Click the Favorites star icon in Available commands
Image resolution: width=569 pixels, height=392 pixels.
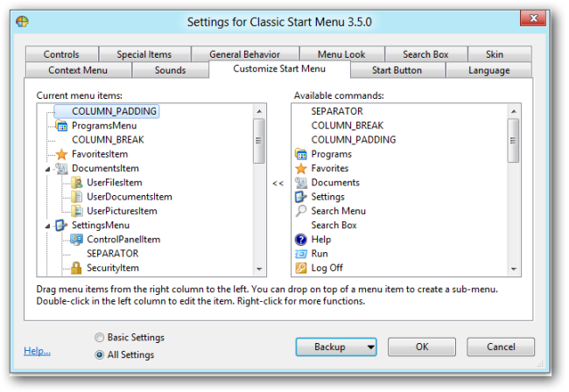tap(301, 168)
